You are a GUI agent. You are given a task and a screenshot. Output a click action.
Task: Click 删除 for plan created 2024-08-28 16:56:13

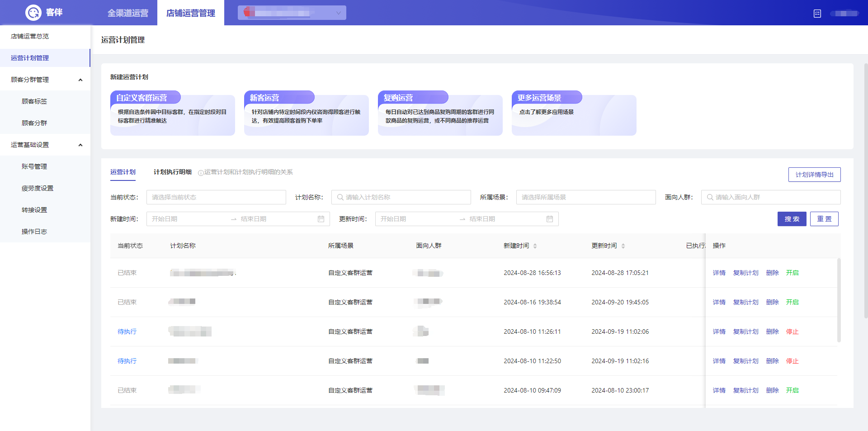pos(772,273)
